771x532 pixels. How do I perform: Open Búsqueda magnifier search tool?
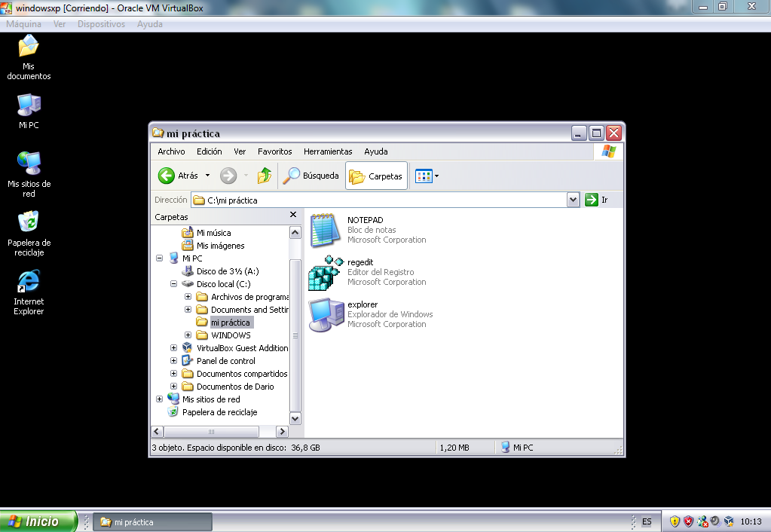click(311, 176)
